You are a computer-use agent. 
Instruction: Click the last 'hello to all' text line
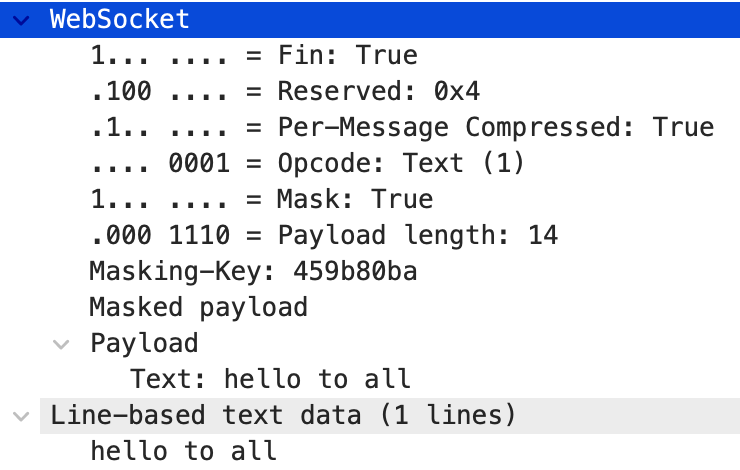click(183, 450)
